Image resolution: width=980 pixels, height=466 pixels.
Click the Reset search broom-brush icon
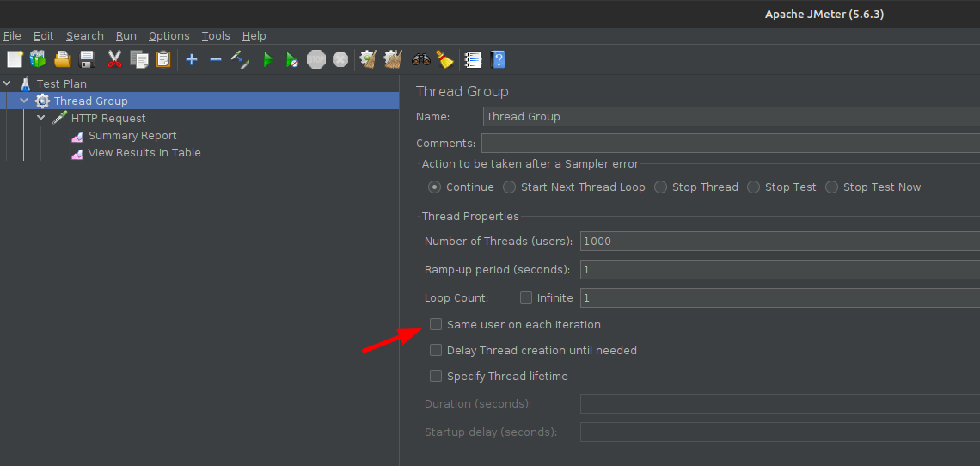tap(444, 59)
